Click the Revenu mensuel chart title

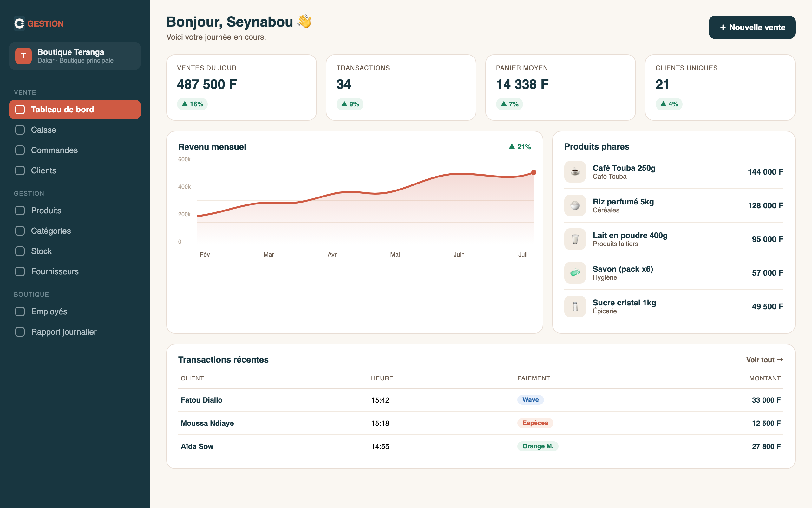212,147
